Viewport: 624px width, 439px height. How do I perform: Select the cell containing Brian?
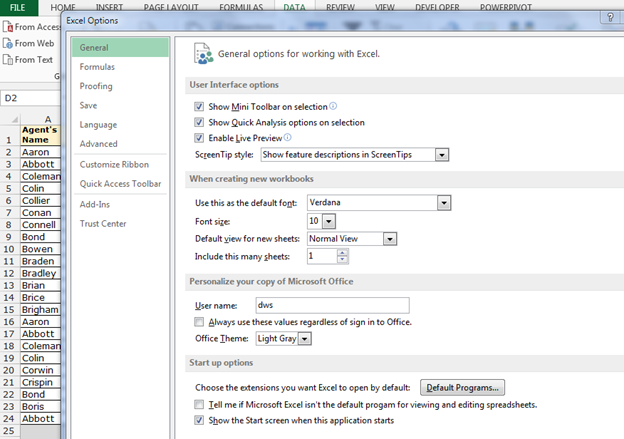coord(41,285)
